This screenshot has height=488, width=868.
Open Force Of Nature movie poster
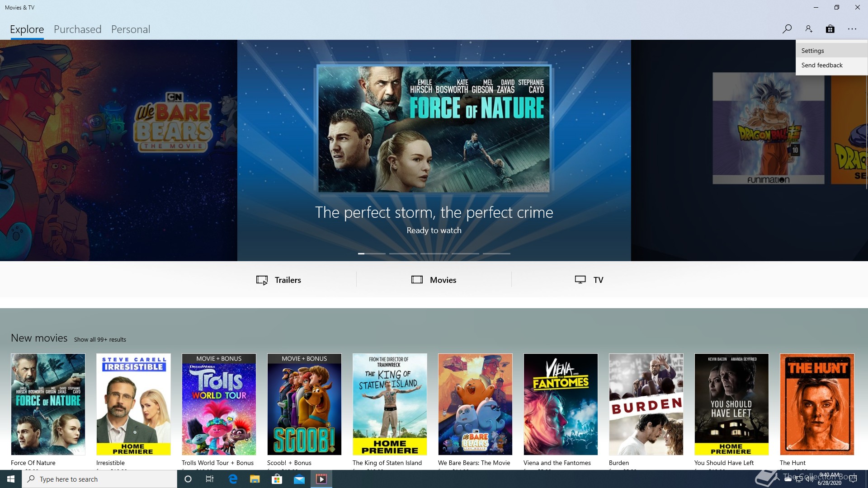click(48, 404)
